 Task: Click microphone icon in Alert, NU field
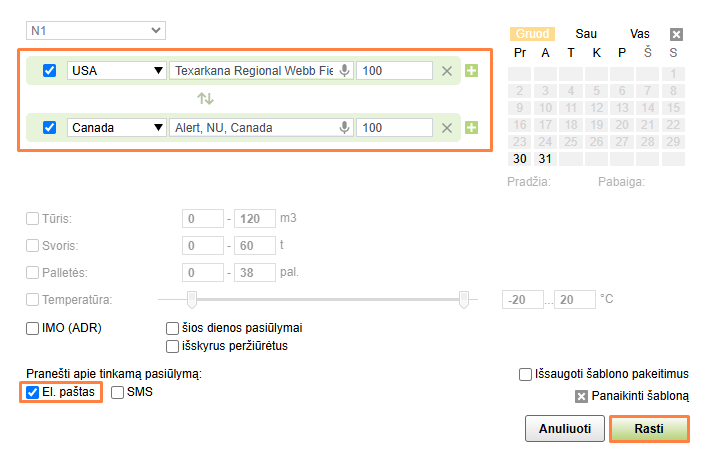coord(345,128)
